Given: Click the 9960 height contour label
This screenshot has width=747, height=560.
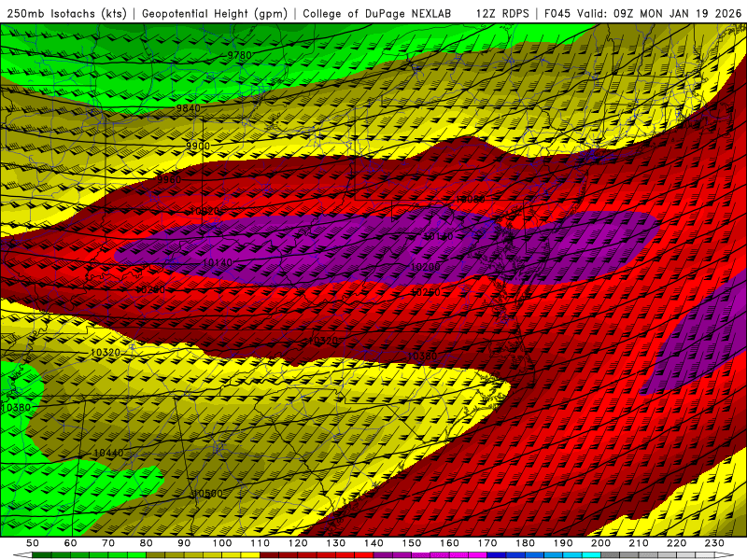Looking at the screenshot, I should tap(169, 179).
